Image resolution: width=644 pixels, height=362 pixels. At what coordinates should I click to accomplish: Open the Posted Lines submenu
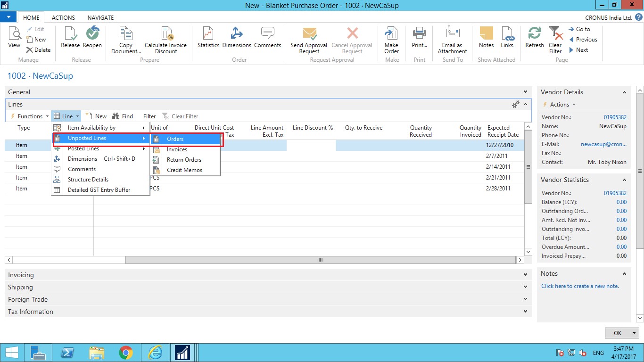pyautogui.click(x=100, y=148)
